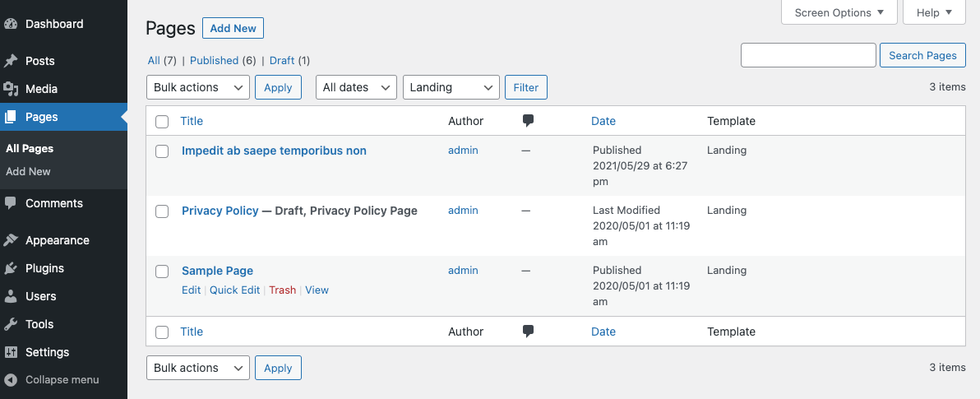Click the Appearance brush icon
Image resolution: width=980 pixels, height=399 pixels.
pyautogui.click(x=11, y=240)
